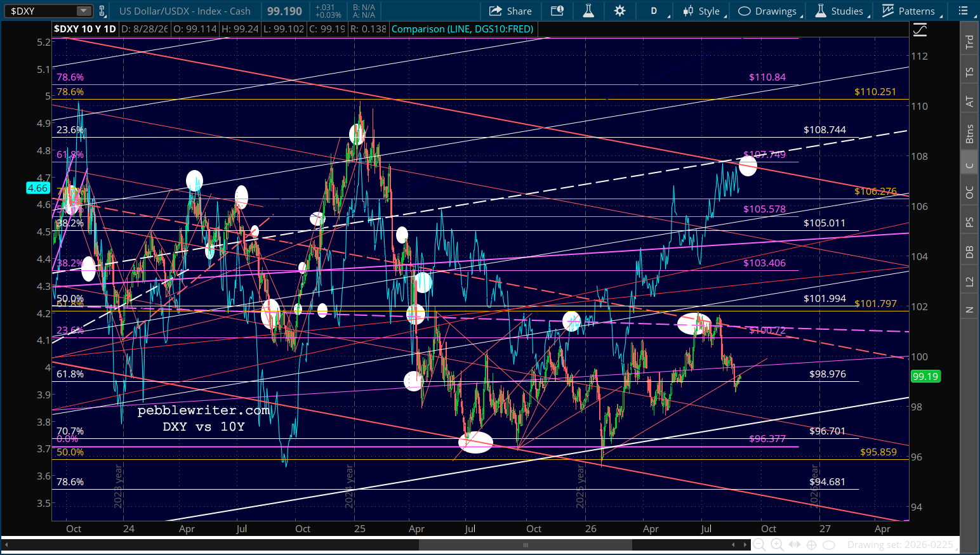Click the $106.276 level label

click(875, 192)
